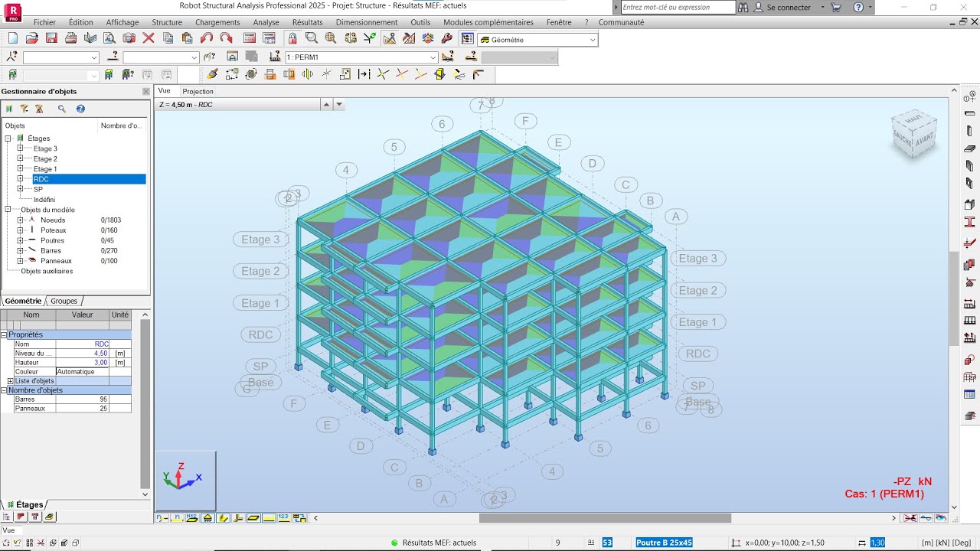This screenshot has height=551, width=980.
Task: Select the Objets auxiliaires tree row
Action: coord(47,271)
